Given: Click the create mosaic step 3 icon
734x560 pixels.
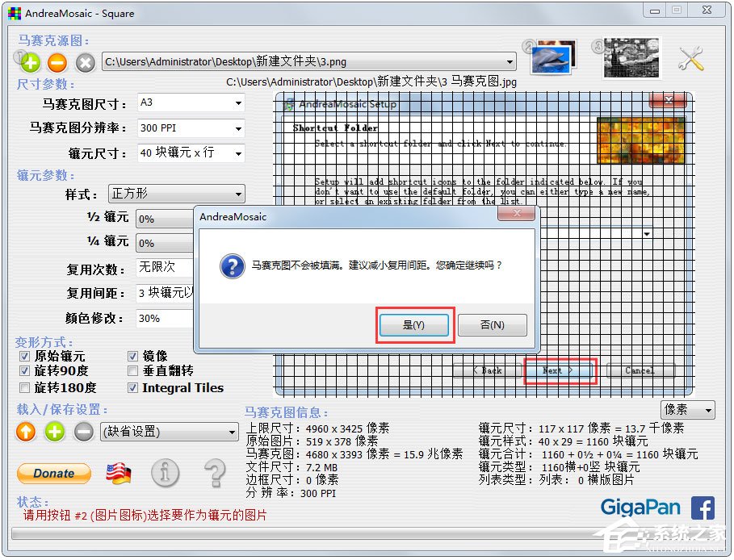Looking at the screenshot, I should coord(631,58).
